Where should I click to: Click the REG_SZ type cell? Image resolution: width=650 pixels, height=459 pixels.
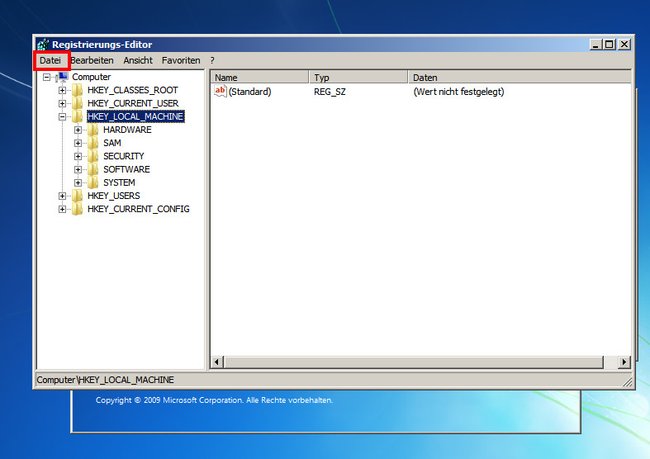click(x=330, y=92)
